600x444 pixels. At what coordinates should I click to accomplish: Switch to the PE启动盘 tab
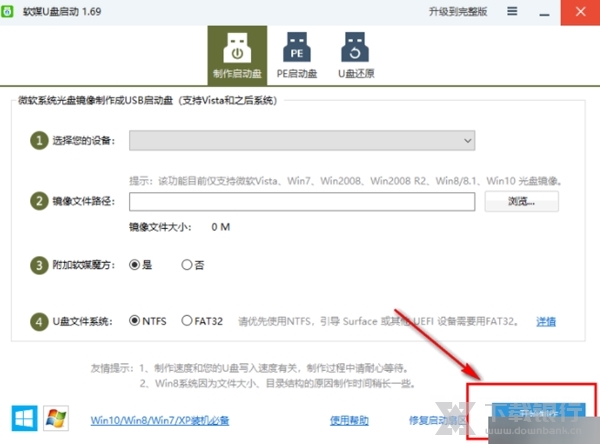[297, 56]
